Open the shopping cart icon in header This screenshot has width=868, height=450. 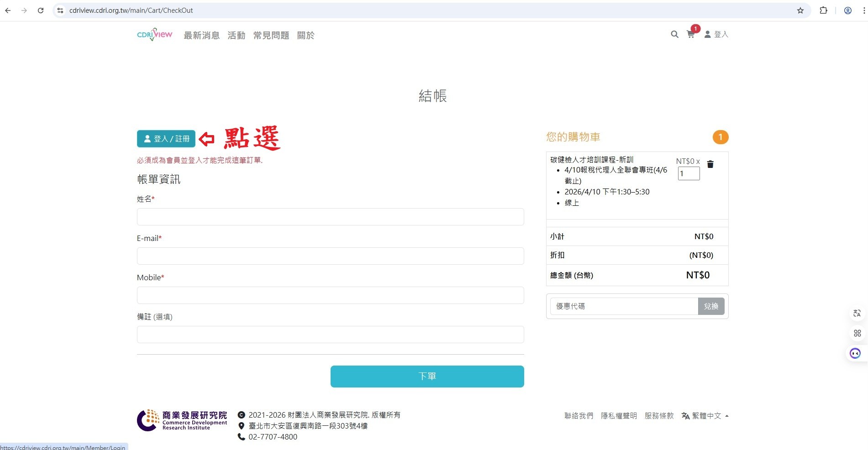pos(690,34)
